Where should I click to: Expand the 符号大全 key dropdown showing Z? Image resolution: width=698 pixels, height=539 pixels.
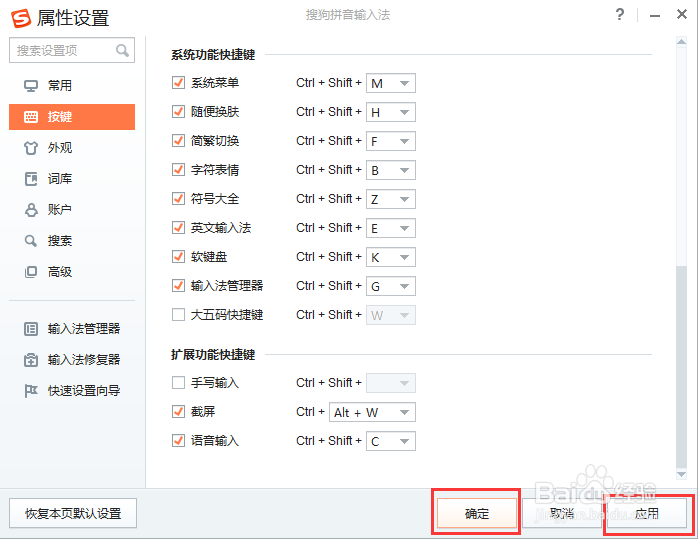pyautogui.click(x=391, y=199)
